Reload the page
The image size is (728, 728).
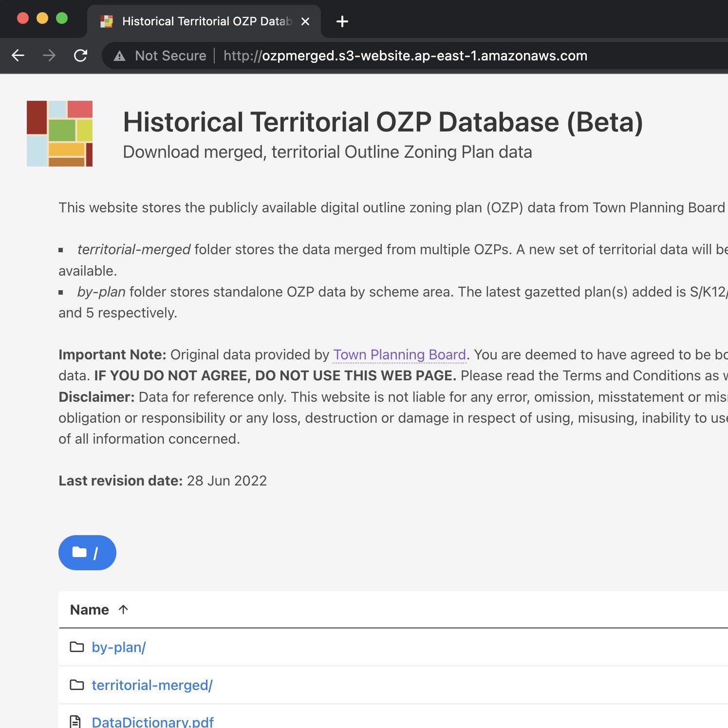[x=81, y=56]
